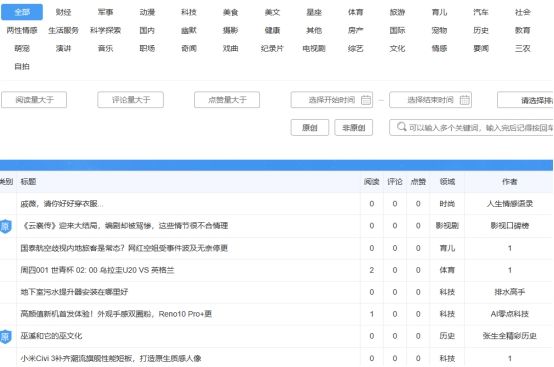
Task: Select the 星座 category filter
Action: [314, 12]
